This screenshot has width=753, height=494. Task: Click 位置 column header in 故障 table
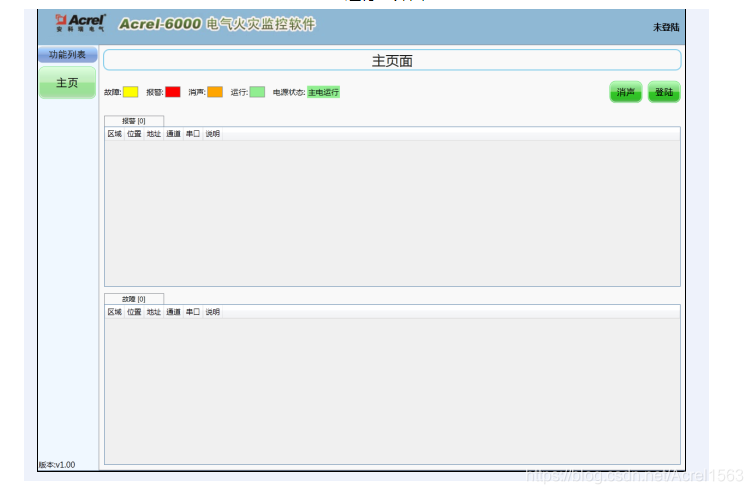134,312
